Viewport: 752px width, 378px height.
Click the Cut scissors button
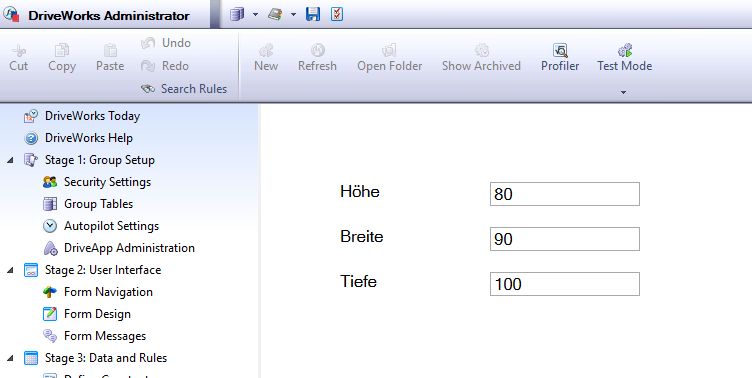pos(19,58)
